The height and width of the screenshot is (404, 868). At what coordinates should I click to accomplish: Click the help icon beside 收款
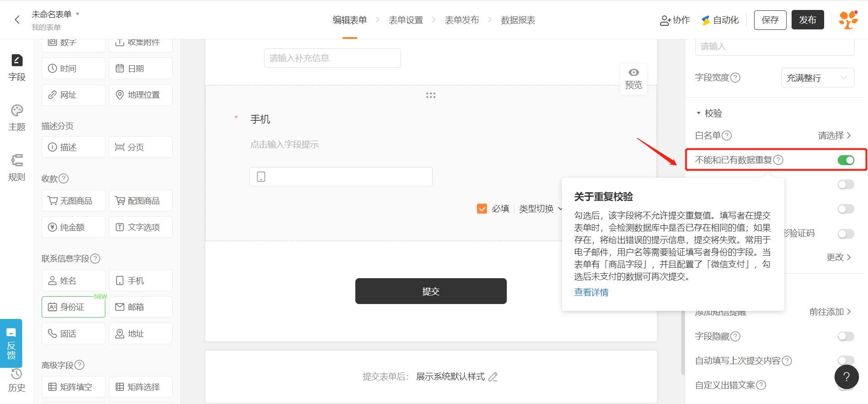[64, 178]
